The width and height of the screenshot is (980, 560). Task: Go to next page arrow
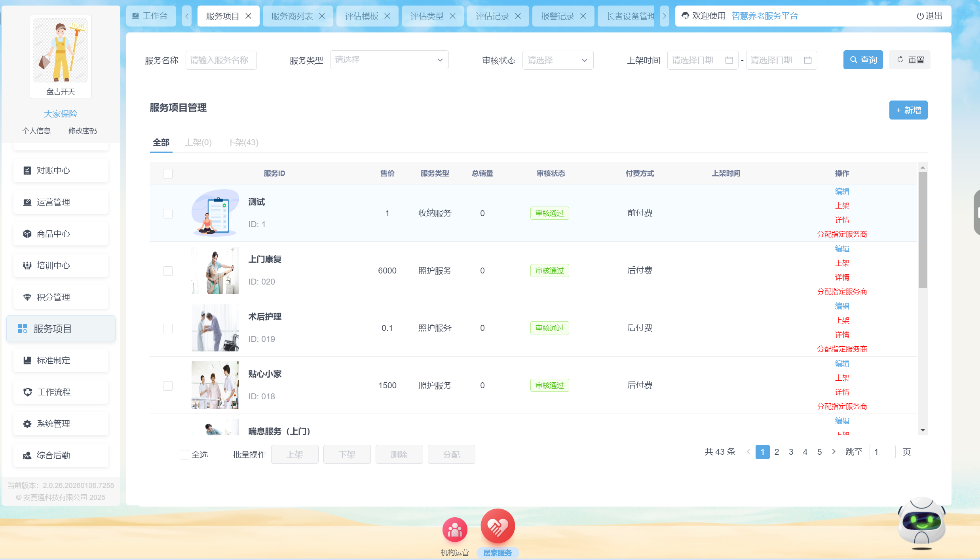(x=834, y=452)
